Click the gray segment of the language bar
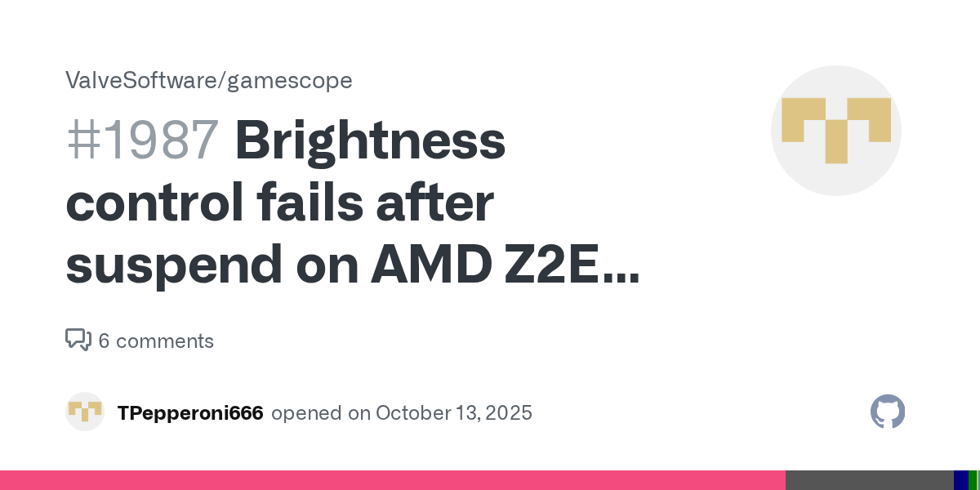This screenshot has width=980, height=490. click(869, 480)
